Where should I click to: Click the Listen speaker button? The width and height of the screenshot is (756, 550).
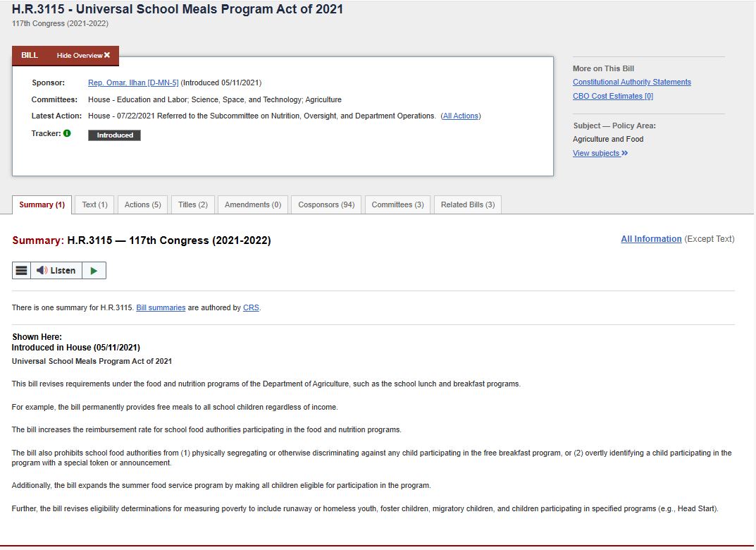56,271
